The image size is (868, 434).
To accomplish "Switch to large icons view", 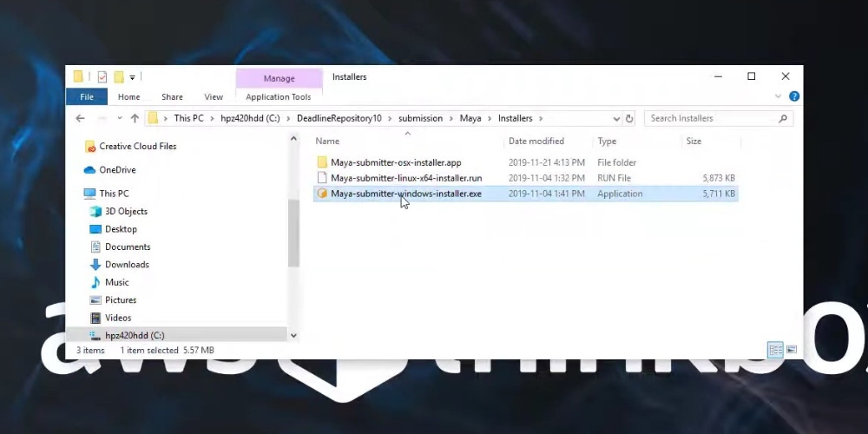I will (x=792, y=350).
